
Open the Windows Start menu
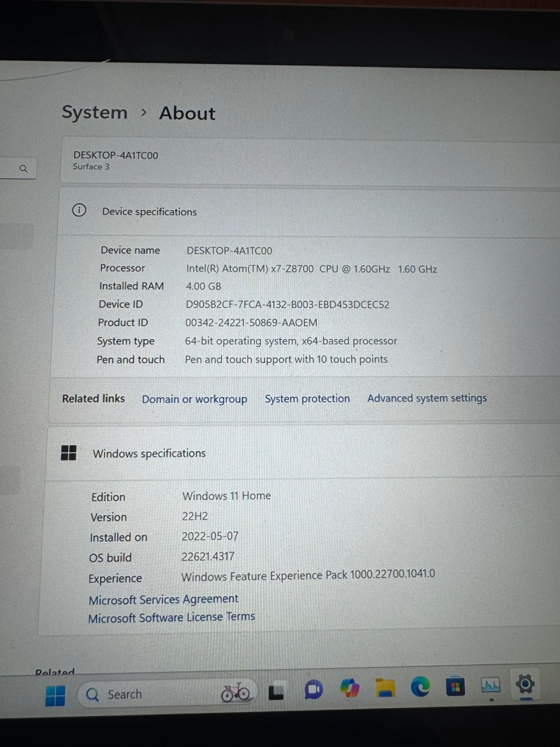55,696
